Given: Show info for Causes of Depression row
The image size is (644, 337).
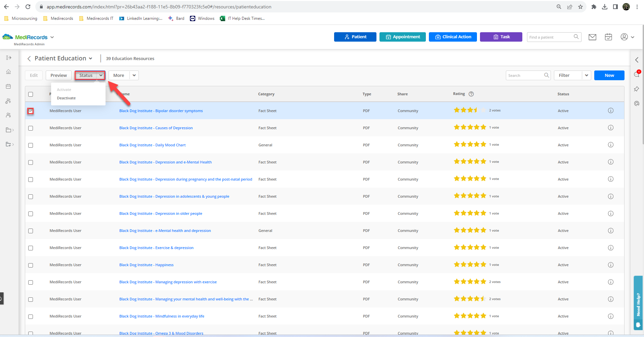Looking at the screenshot, I should [611, 128].
